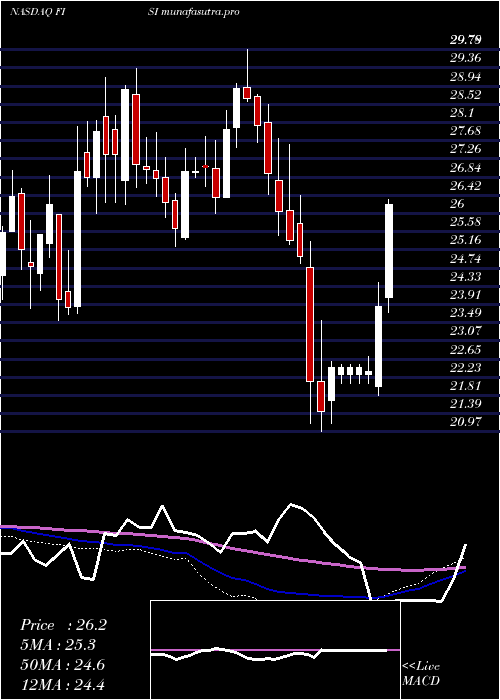
Task: Click the 25.16 price axis label
Action: [x=466, y=240]
